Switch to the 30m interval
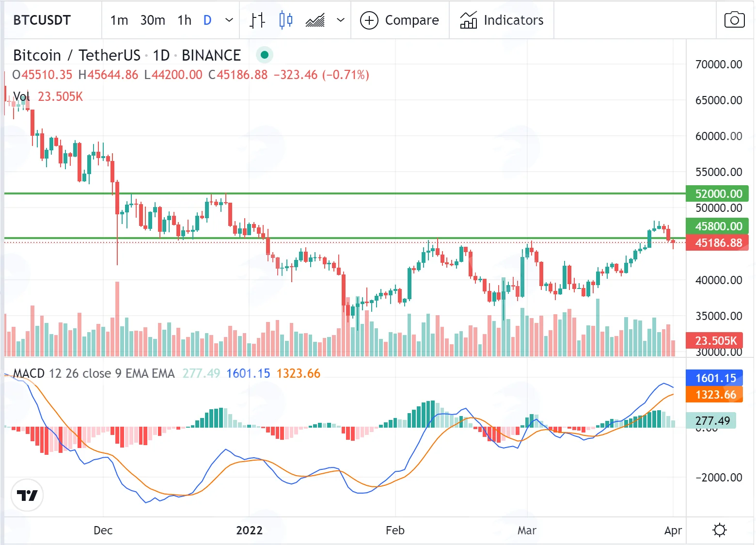Image resolution: width=756 pixels, height=545 pixels. (x=153, y=20)
